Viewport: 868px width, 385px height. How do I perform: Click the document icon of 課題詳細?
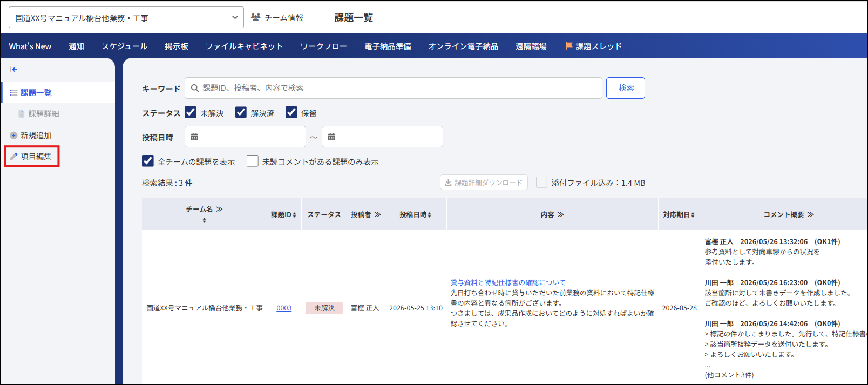[x=22, y=114]
